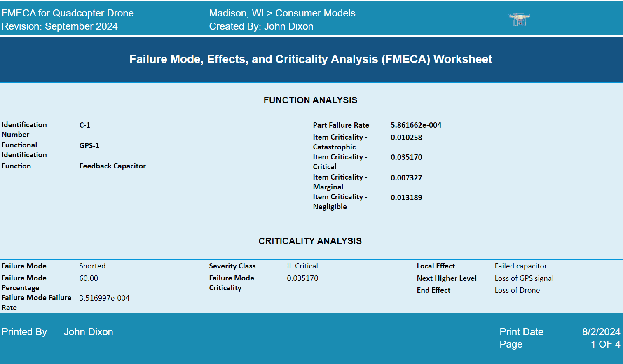This screenshot has width=623, height=364.
Task: Select the GPS-1 functional identification value
Action: 89,146
